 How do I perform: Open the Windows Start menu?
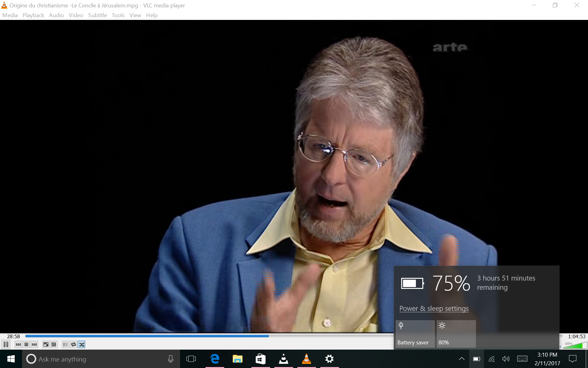[11, 359]
